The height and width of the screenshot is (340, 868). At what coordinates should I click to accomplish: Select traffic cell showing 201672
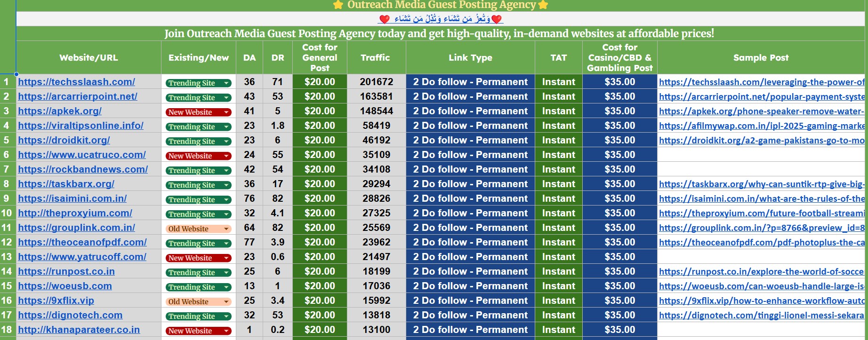coord(376,82)
